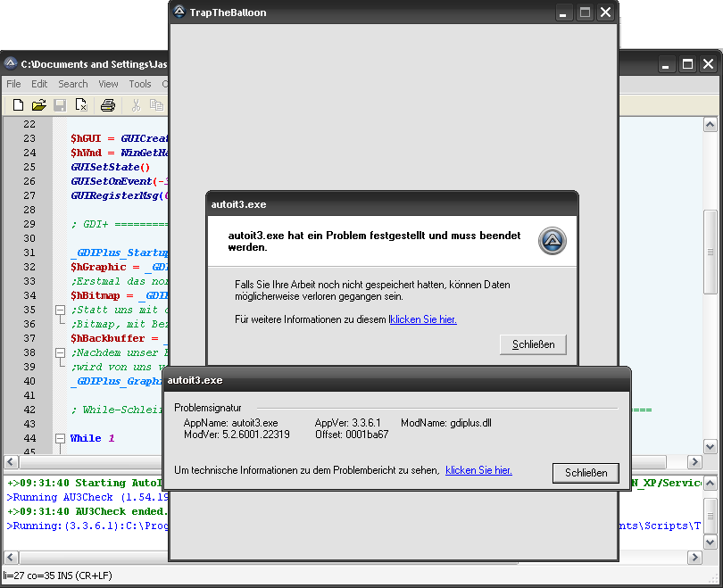This screenshot has height=588, width=723.
Task: Collapse the code fold at line 35
Action: [x=61, y=310]
